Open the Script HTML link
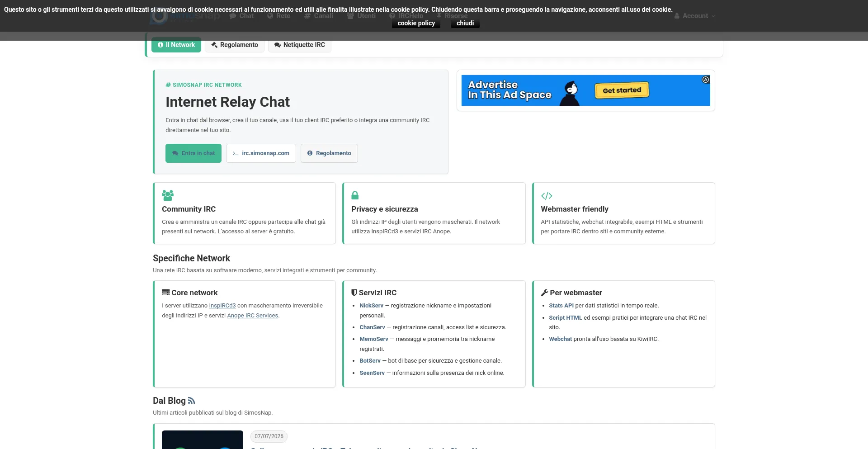This screenshot has width=868, height=449. coord(566,318)
